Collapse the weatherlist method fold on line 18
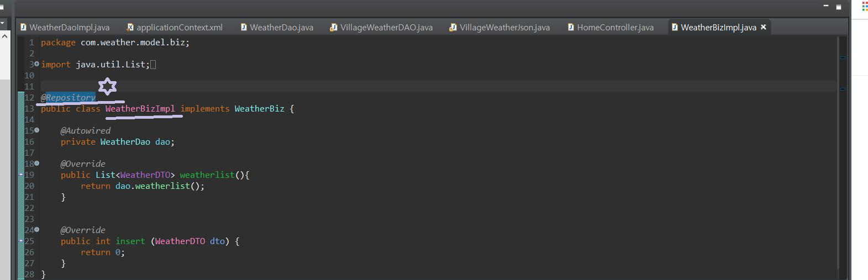Viewport: 868px width, 280px height. (x=37, y=163)
